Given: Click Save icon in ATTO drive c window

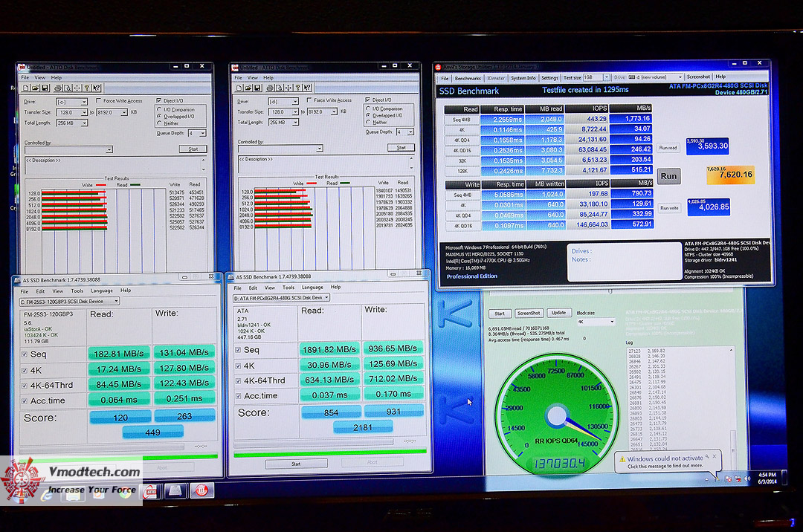Looking at the screenshot, I should (45, 88).
